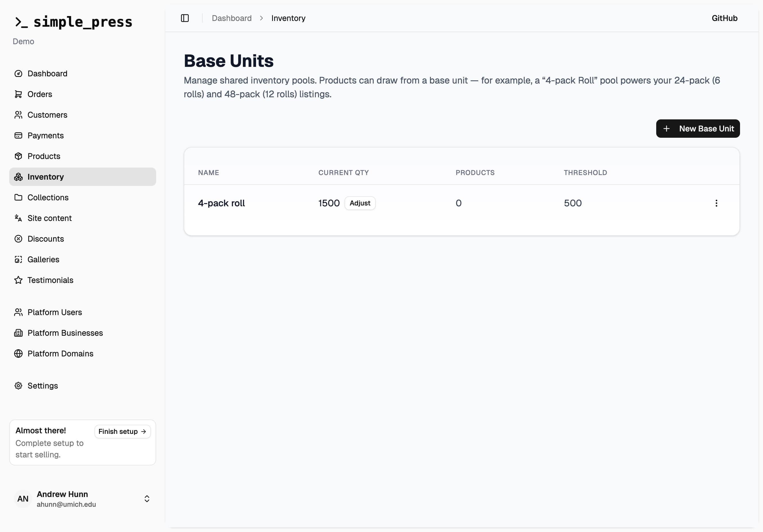Click the Payments card icon
The height and width of the screenshot is (532, 763).
[x=18, y=135]
